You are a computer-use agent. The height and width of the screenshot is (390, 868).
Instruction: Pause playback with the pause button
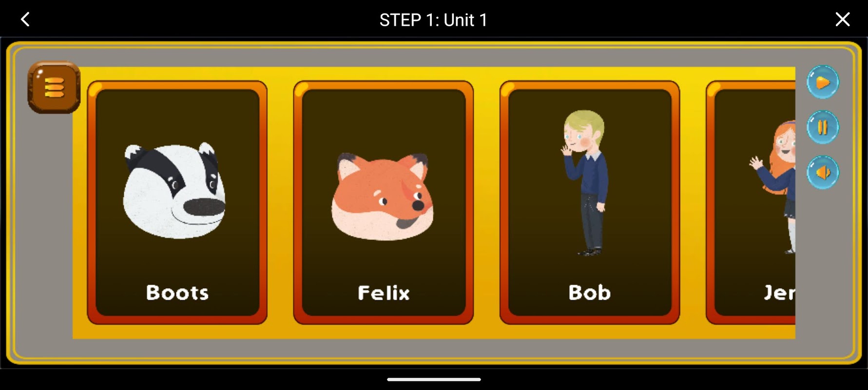(x=823, y=127)
